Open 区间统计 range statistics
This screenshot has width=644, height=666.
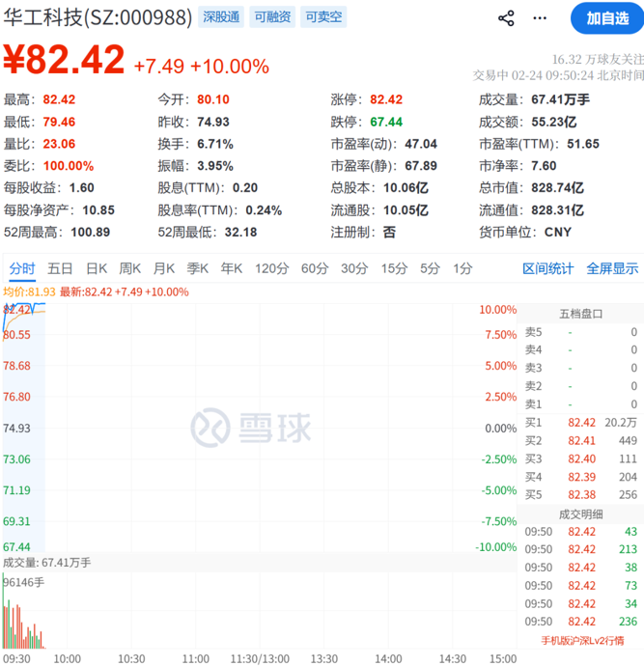pos(547,268)
